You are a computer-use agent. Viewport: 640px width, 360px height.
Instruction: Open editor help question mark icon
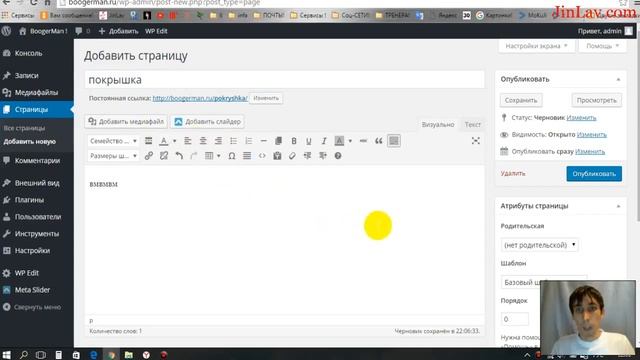(338, 156)
